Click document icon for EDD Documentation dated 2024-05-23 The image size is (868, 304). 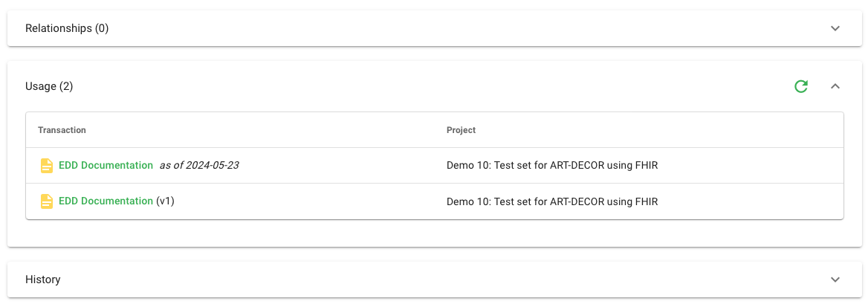(x=47, y=166)
